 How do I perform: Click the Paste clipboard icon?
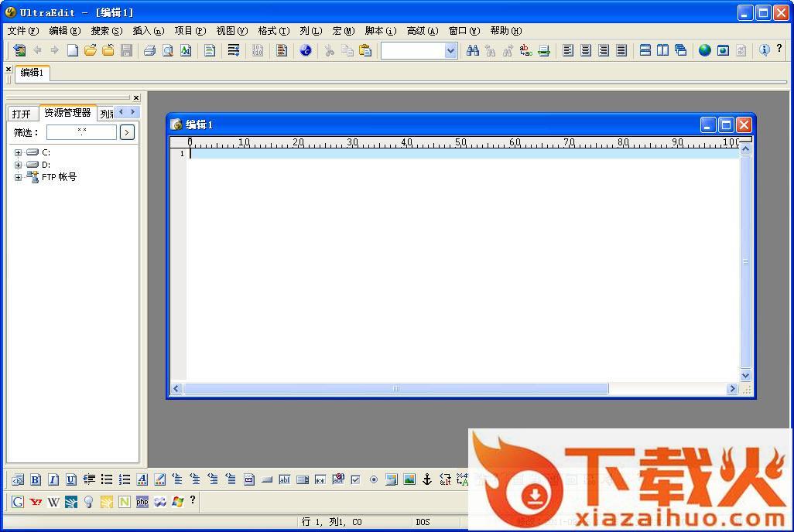tap(365, 50)
